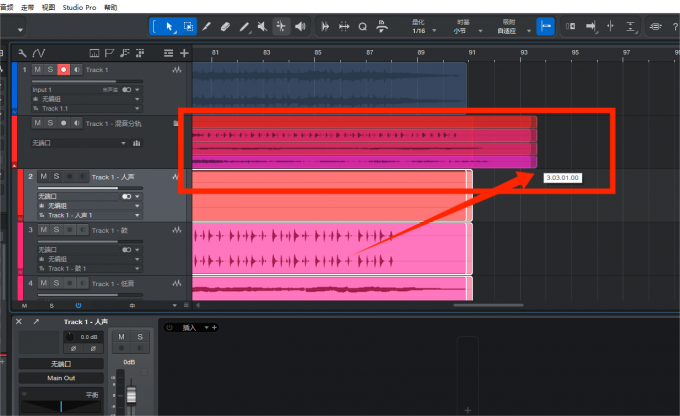This screenshot has height=416, width=680.
Task: Click the 平衡 pan slider
Action: point(61,406)
